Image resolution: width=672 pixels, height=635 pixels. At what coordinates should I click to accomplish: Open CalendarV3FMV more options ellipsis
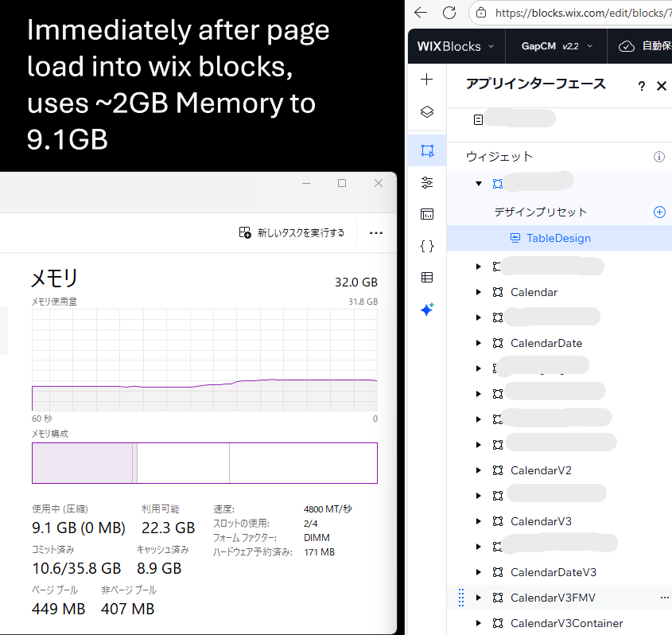coord(664,598)
